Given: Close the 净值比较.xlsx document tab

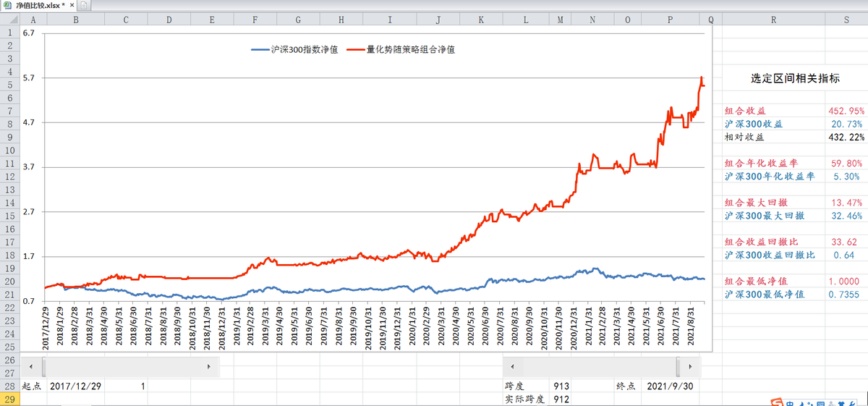Looking at the screenshot, I should [x=72, y=5].
